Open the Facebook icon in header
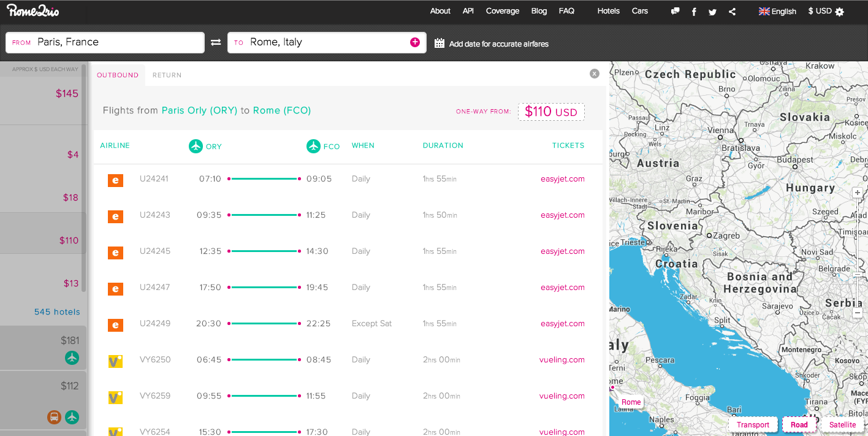868x436 pixels. (x=694, y=12)
